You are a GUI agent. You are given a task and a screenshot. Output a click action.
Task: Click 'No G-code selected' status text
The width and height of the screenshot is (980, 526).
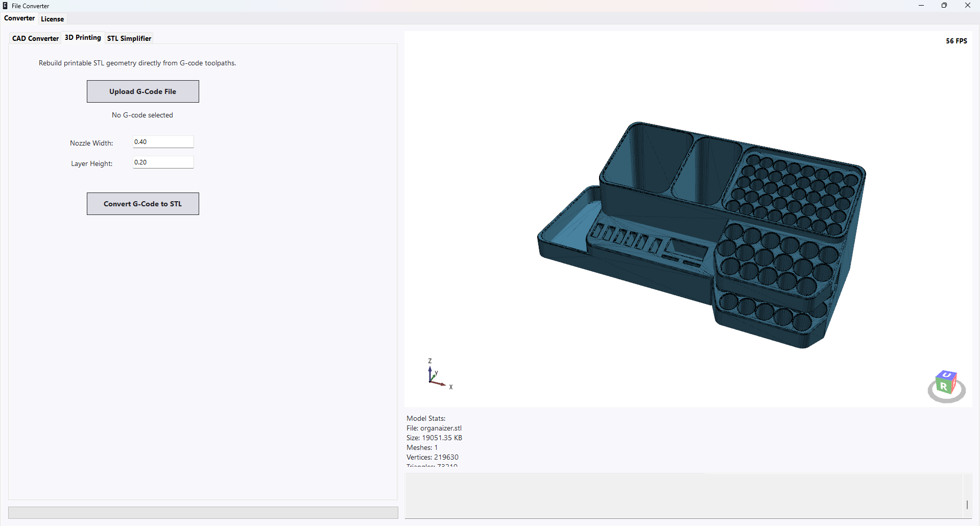142,115
